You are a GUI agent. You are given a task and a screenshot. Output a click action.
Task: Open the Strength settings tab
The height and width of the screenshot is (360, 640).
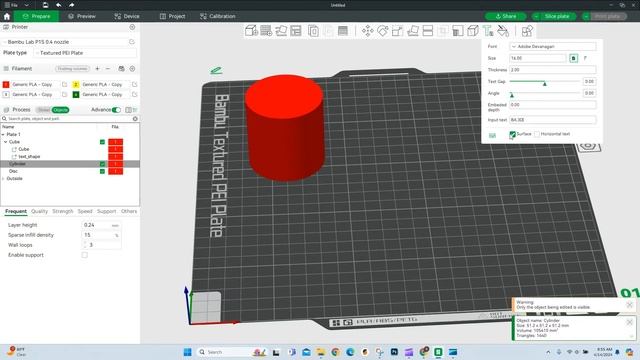point(63,211)
